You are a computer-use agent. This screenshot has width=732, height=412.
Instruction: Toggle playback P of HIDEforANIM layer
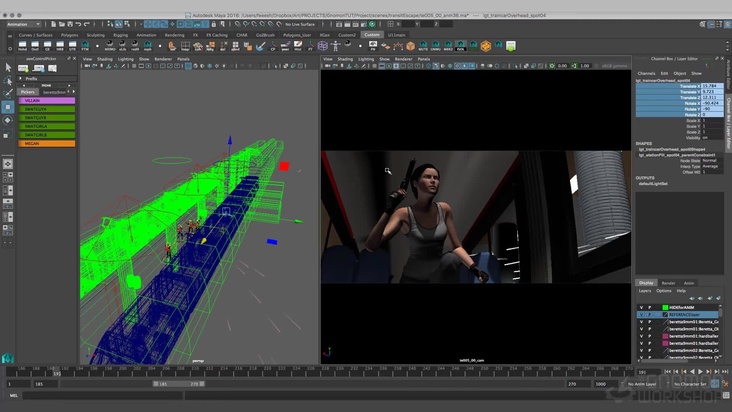[x=649, y=306]
